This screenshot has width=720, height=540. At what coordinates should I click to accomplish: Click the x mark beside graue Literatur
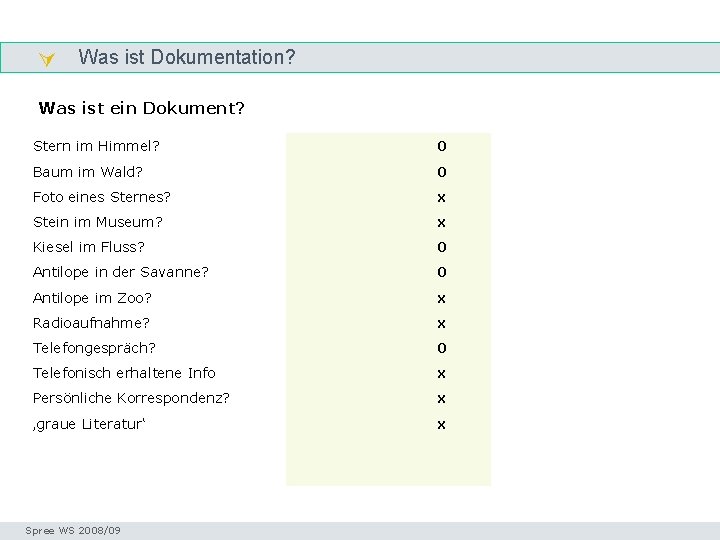pyautogui.click(x=441, y=425)
